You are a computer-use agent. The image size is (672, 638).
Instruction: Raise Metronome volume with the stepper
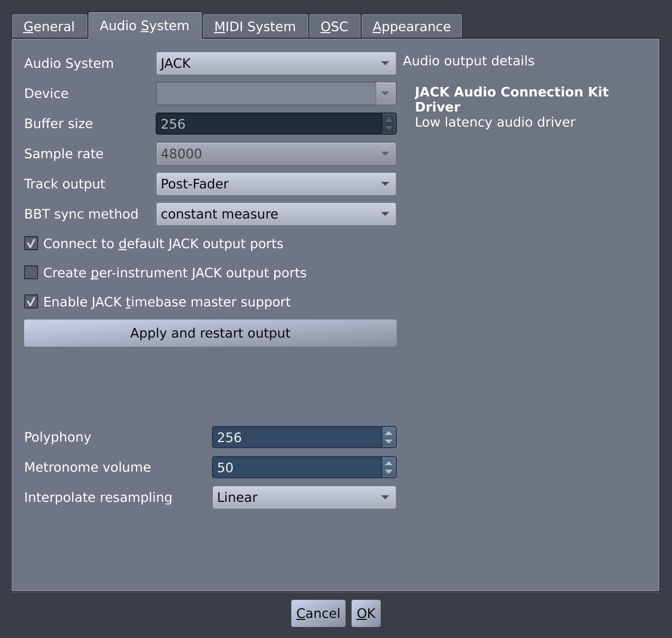[x=389, y=463]
